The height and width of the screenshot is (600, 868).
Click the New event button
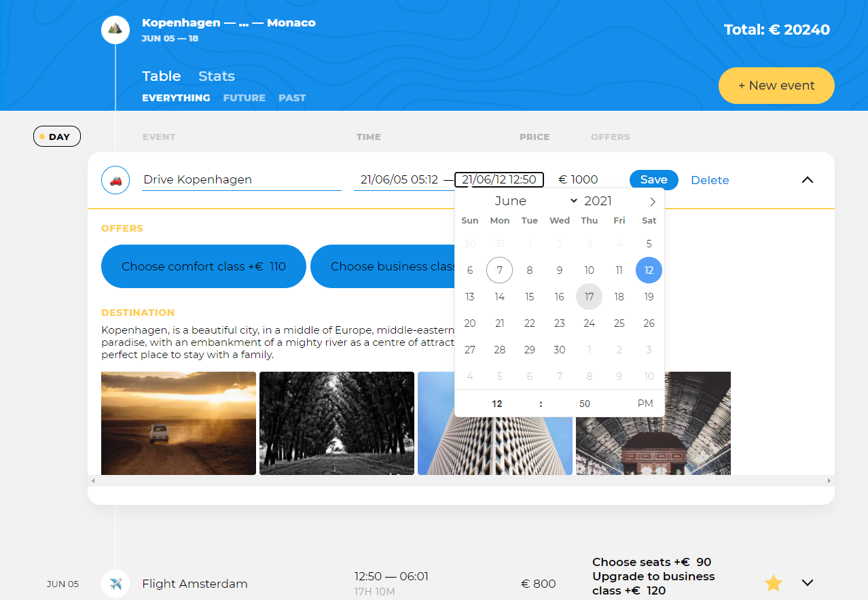(776, 86)
